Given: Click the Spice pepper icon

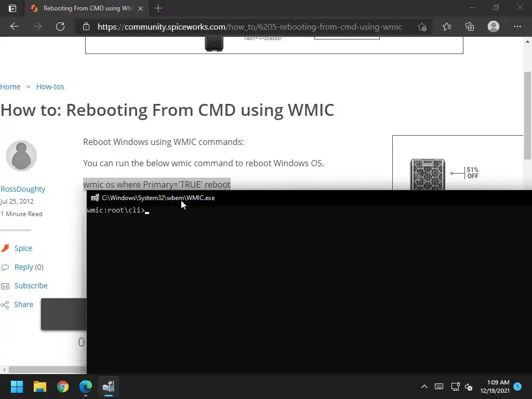Looking at the screenshot, I should click(x=5, y=248).
